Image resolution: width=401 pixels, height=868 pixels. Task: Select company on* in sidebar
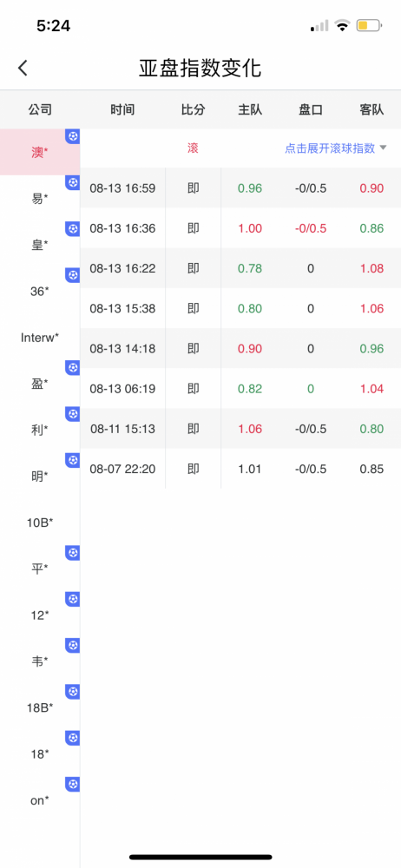tap(40, 800)
